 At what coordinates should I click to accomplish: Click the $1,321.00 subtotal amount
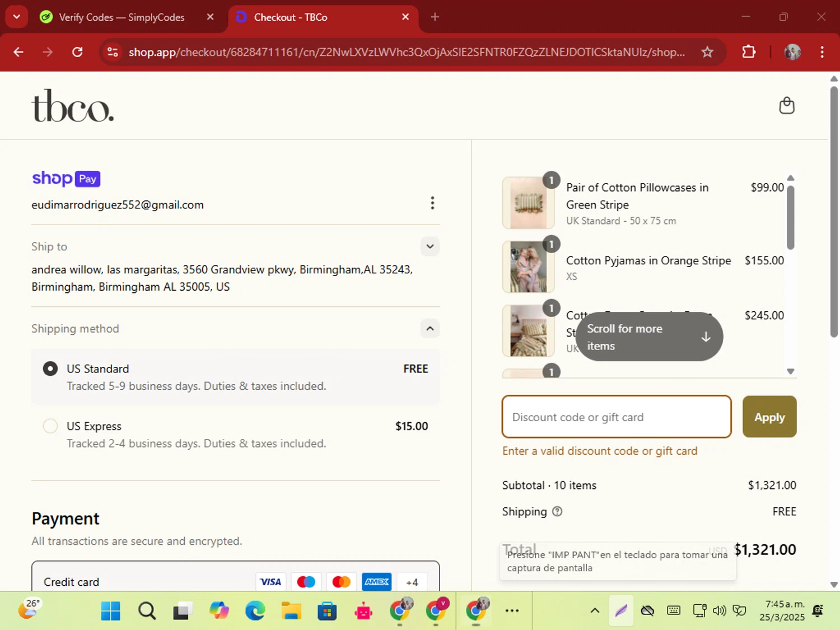(x=772, y=486)
